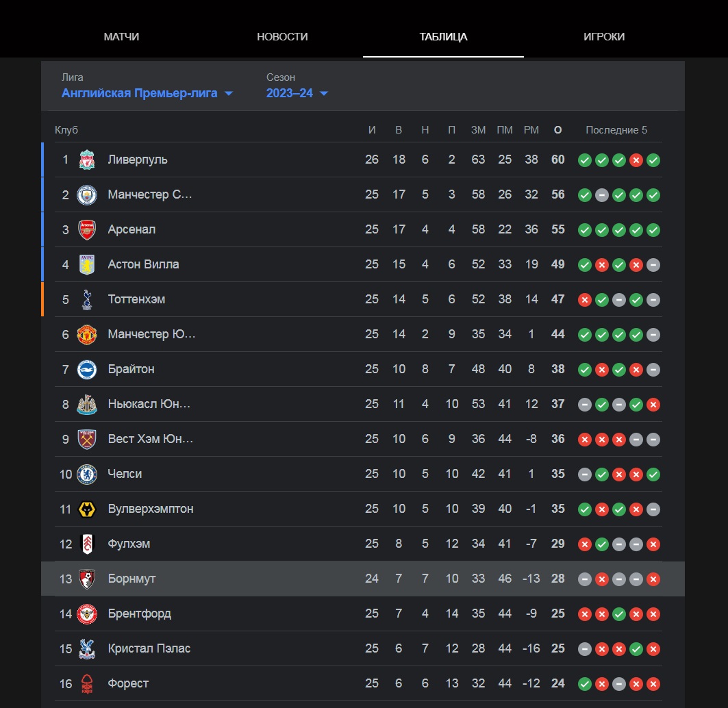Open the Фулхэм team link
The height and width of the screenshot is (708, 728).
(129, 544)
